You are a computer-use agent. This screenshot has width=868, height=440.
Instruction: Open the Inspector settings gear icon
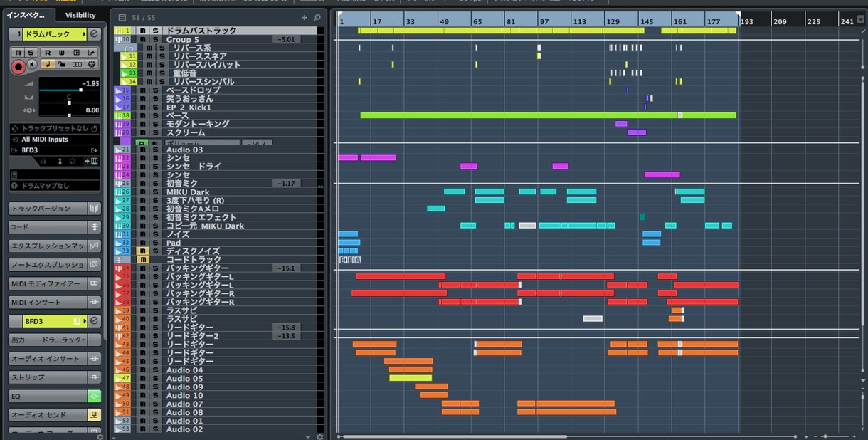point(100,436)
